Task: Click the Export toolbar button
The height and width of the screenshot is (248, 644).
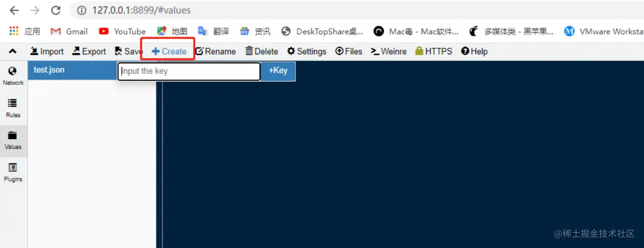Action: (89, 51)
